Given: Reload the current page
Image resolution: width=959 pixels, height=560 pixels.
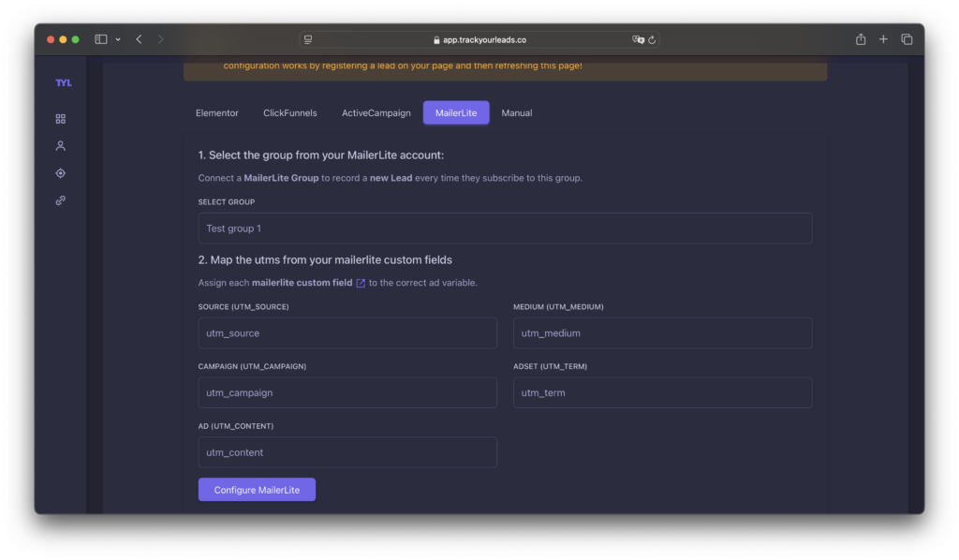Looking at the screenshot, I should tap(652, 39).
